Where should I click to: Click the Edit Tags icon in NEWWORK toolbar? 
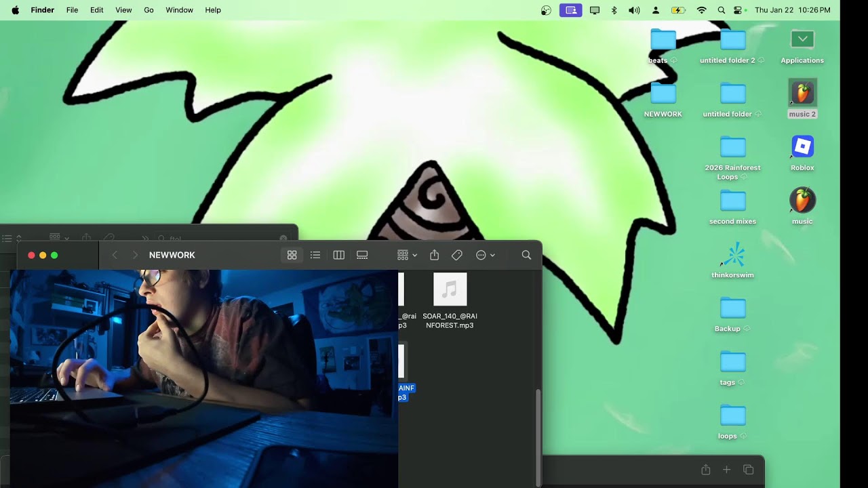click(457, 255)
